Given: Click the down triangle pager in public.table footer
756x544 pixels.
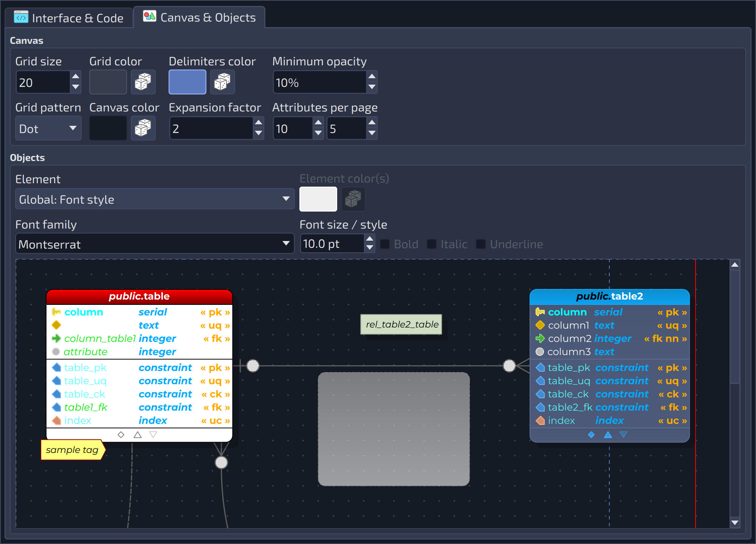Looking at the screenshot, I should pos(153,435).
